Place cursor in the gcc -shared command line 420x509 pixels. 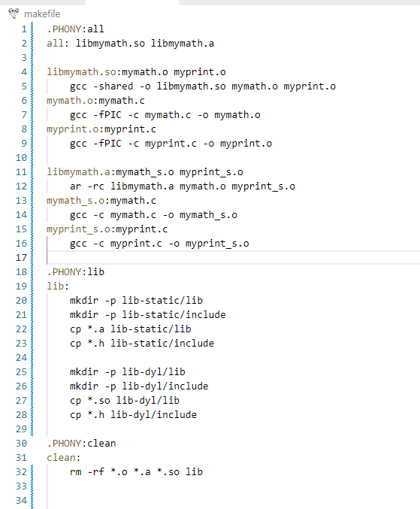(203, 86)
